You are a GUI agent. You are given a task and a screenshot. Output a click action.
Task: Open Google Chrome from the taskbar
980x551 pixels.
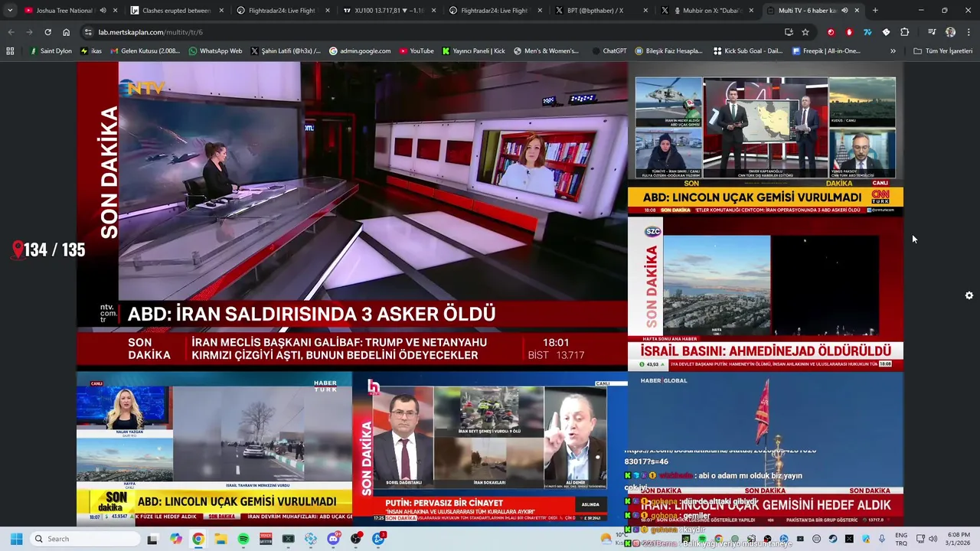point(198,539)
